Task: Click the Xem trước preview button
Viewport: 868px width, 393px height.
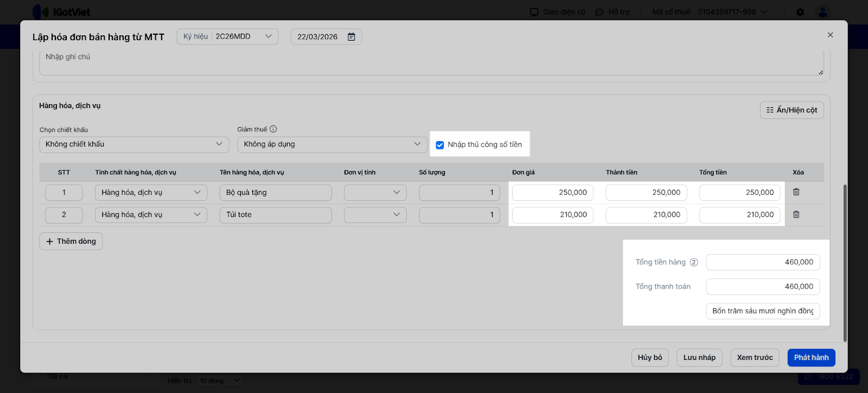Action: [x=755, y=358]
